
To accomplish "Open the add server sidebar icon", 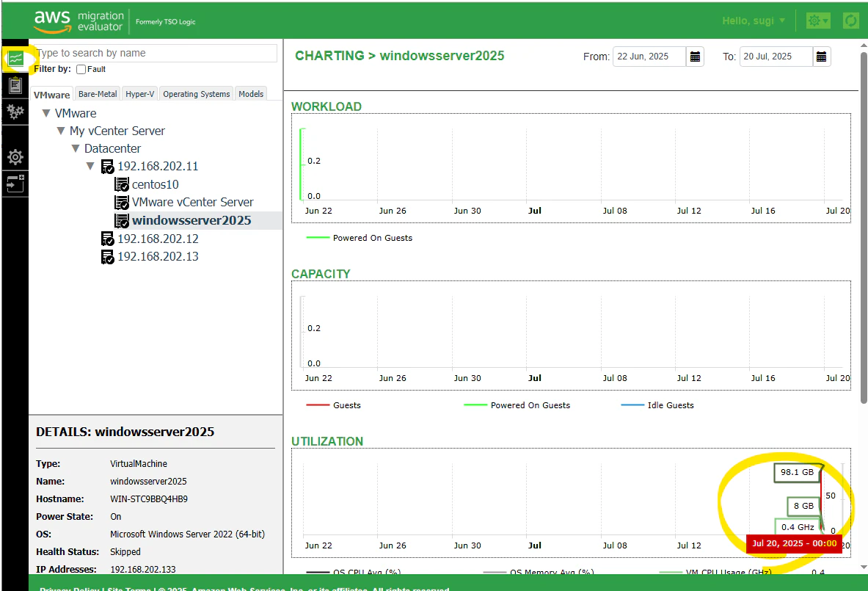I will [15, 183].
